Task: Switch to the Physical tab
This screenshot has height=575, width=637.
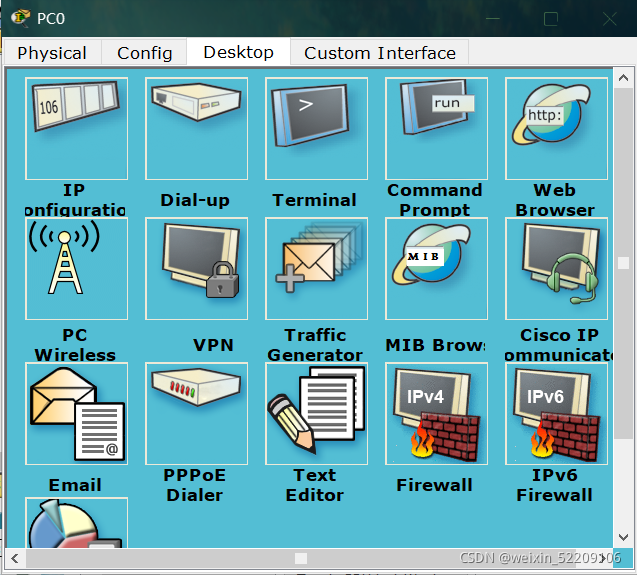Action: (52, 53)
